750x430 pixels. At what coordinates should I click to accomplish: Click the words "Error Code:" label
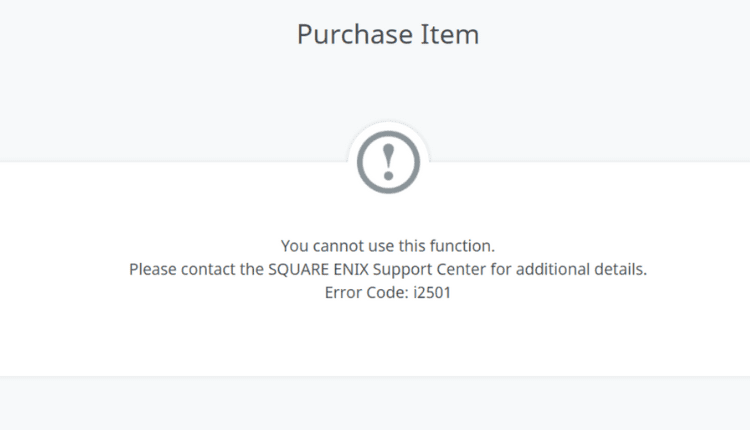pyautogui.click(x=366, y=295)
